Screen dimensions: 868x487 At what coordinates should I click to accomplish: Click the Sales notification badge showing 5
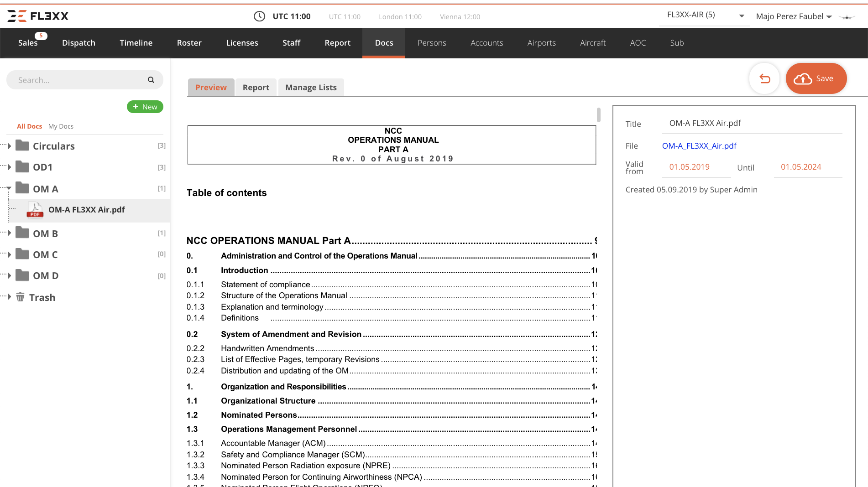41,36
